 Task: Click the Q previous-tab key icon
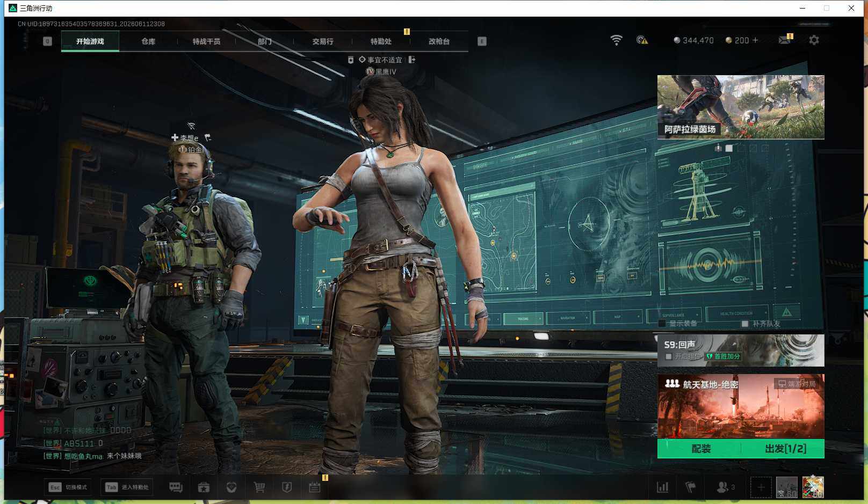click(x=47, y=41)
